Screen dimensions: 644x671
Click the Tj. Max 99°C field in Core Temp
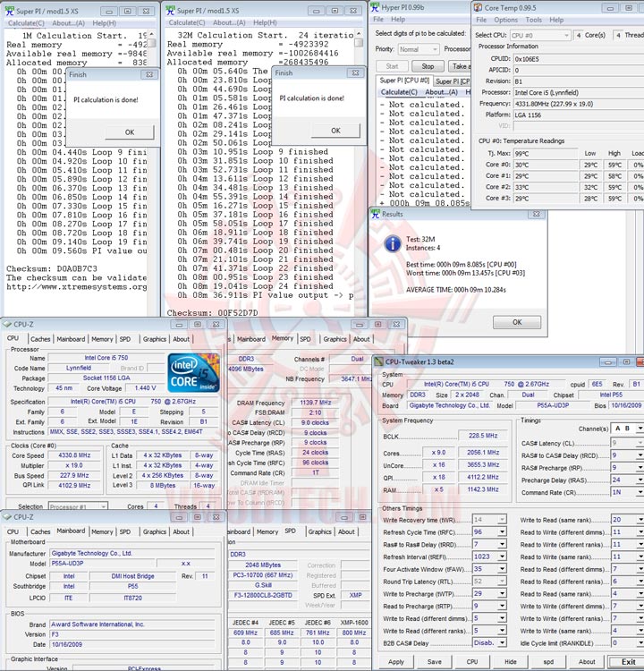[x=545, y=154]
